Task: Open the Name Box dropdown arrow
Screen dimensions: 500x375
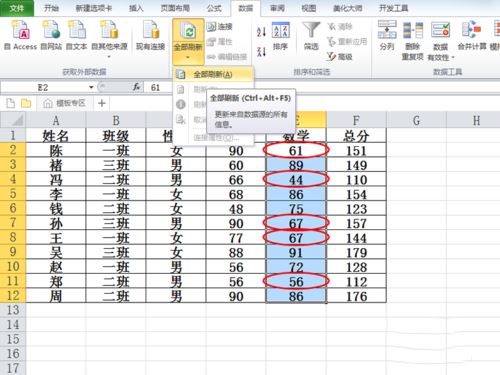Action: pos(91,87)
